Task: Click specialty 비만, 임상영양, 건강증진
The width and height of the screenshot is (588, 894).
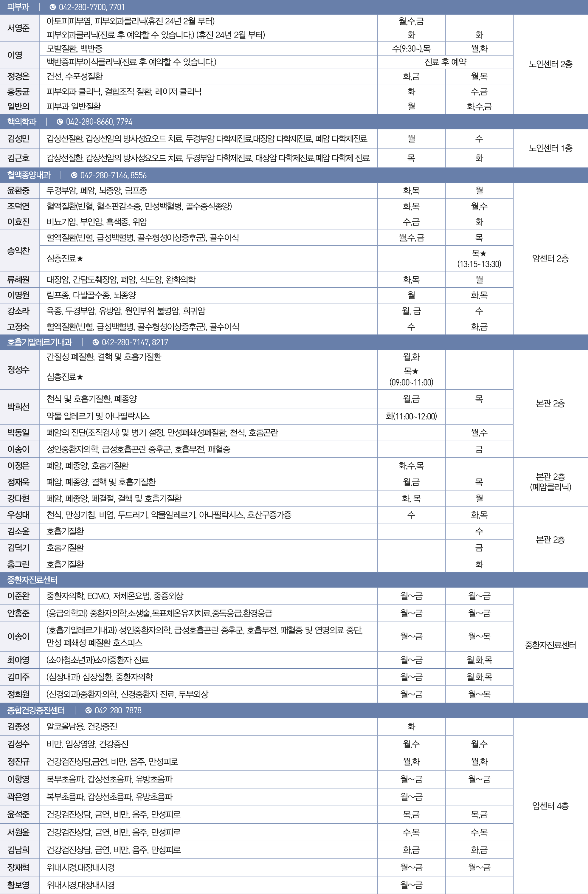Action: pyautogui.click(x=88, y=744)
